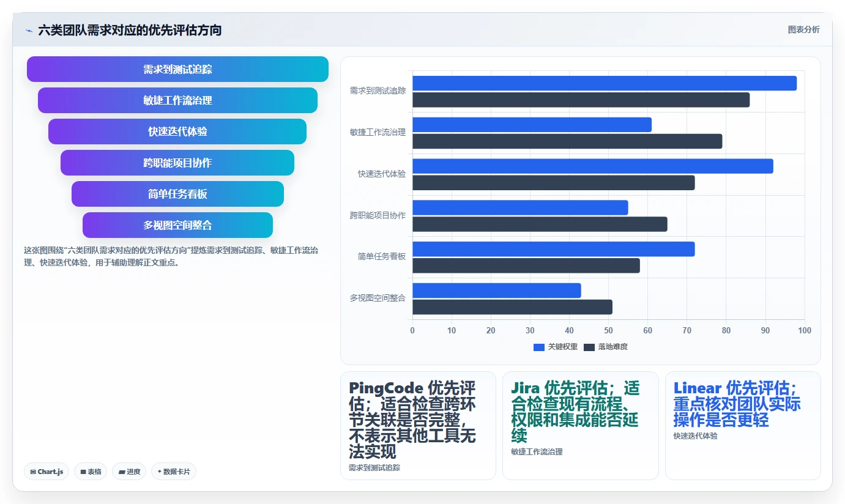This screenshot has height=504, width=845.
Task: Click the 关键权重 bar for 简单任务看板
Action: tap(554, 249)
